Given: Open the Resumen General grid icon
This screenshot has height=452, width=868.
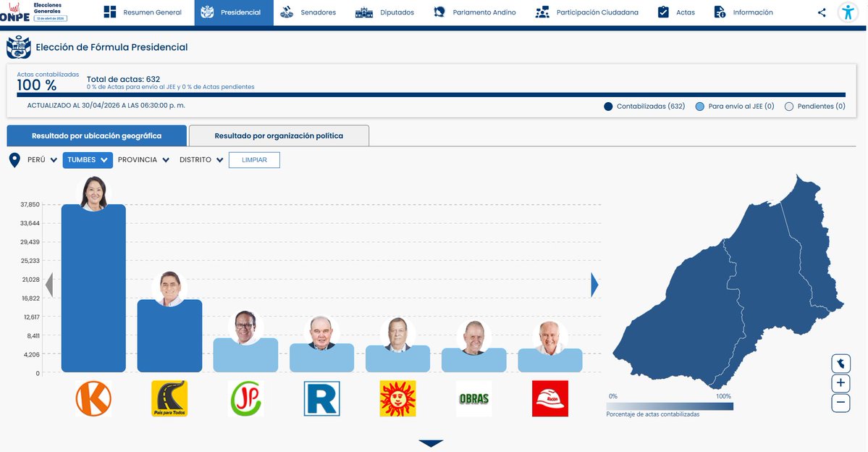Looking at the screenshot, I should click(x=109, y=12).
